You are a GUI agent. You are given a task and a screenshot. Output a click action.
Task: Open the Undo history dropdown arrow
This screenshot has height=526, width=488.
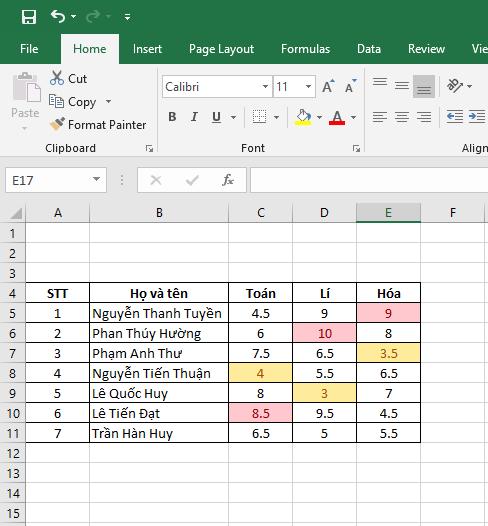(x=73, y=16)
